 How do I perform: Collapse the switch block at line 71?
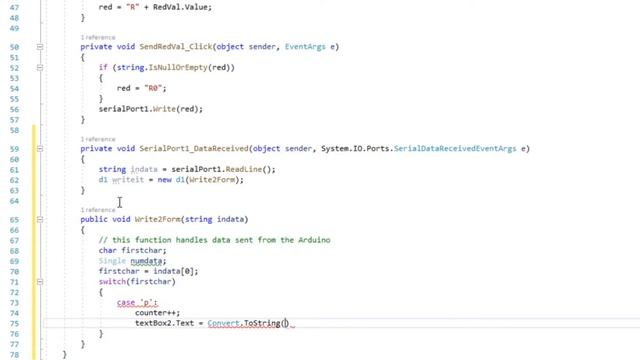pos(40,282)
